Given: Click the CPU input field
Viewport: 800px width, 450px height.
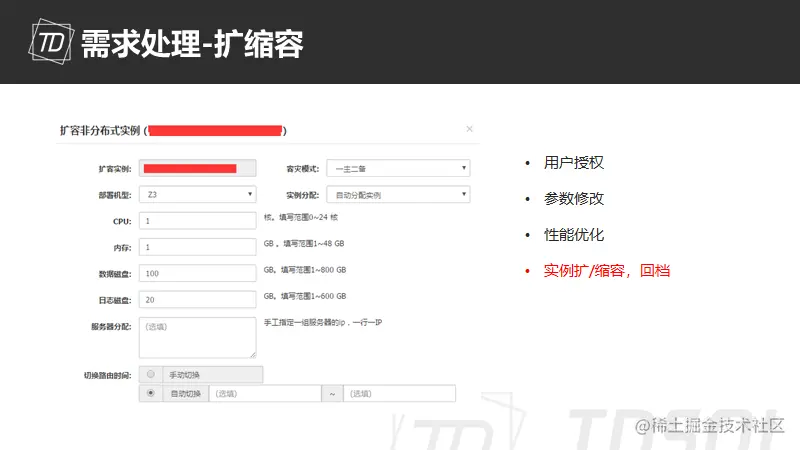Looking at the screenshot, I should (x=197, y=221).
